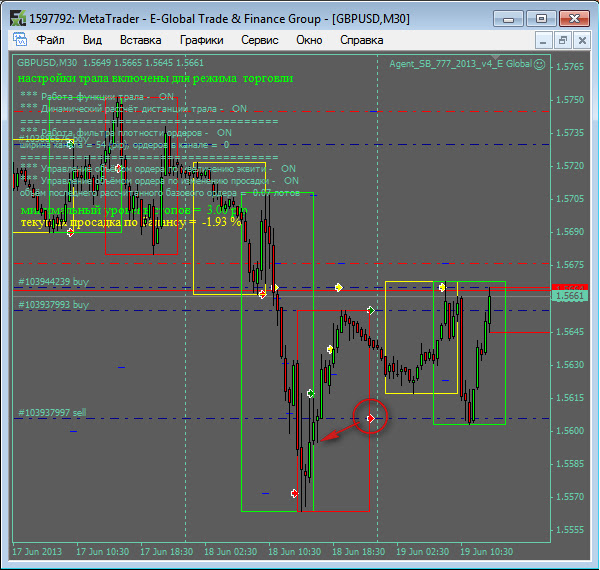The height and width of the screenshot is (570, 600).
Task: Open the Окно menu
Action: 309,40
